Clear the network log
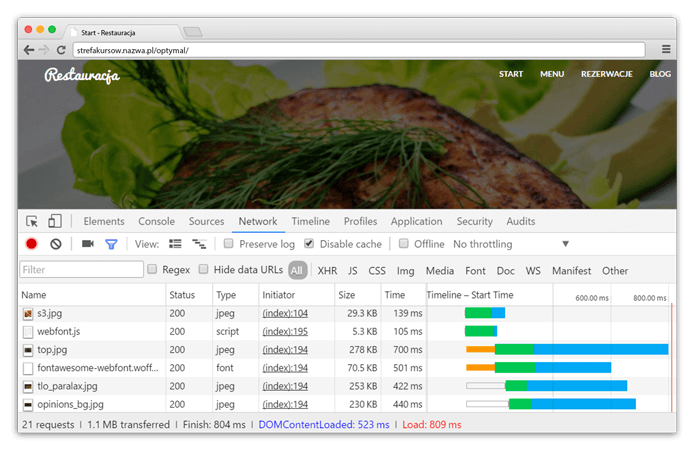Image resolution: width=695 pixels, height=463 pixels. pyautogui.click(x=56, y=244)
